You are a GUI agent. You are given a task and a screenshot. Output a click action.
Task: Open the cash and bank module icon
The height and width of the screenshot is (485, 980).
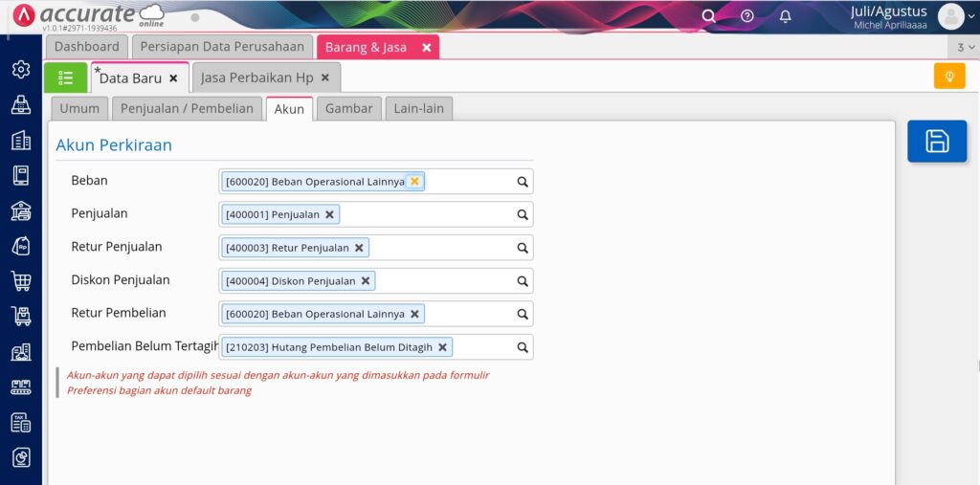[x=21, y=211]
